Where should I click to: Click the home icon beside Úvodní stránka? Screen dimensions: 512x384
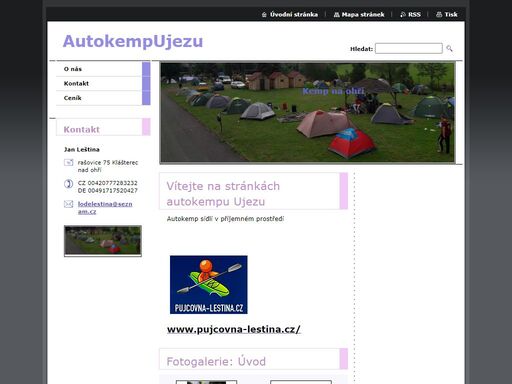[264, 15]
